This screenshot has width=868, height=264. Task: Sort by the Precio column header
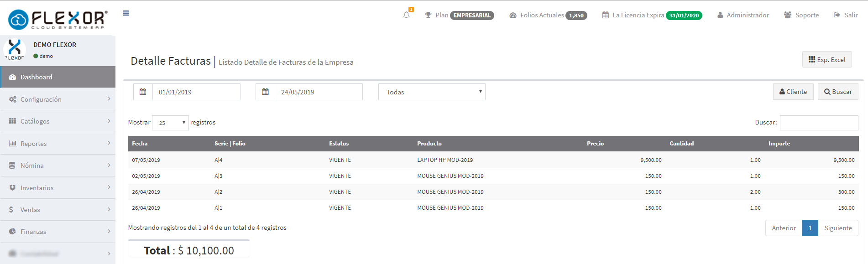[624, 144]
